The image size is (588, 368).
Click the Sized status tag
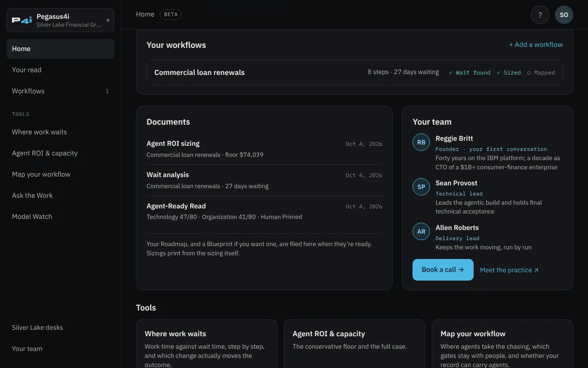[509, 73]
